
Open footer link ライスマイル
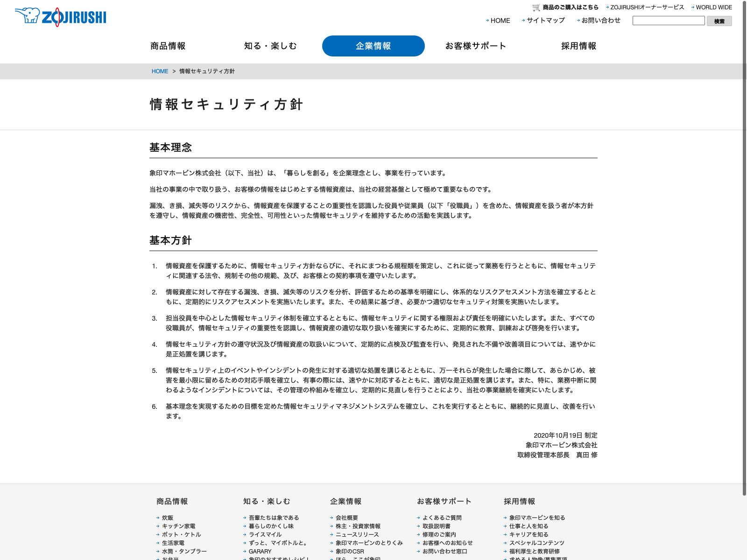click(265, 534)
